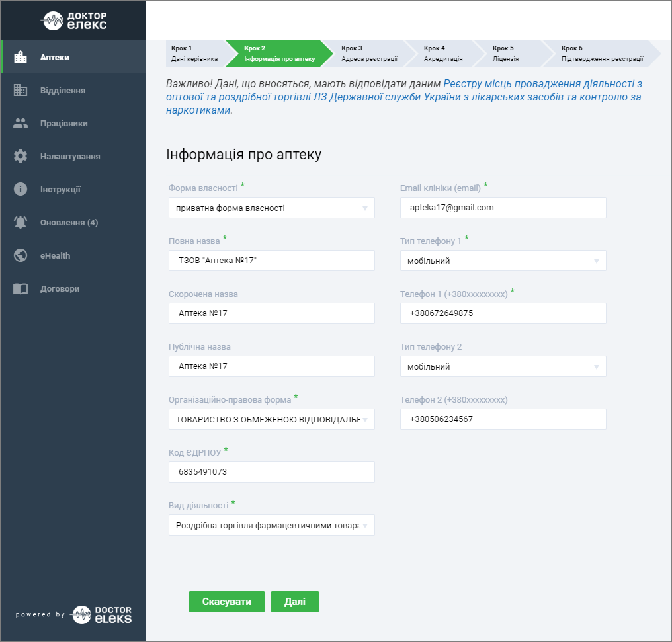Open the eHealth menu item
Viewport: 672px width, 642px height.
click(73, 255)
